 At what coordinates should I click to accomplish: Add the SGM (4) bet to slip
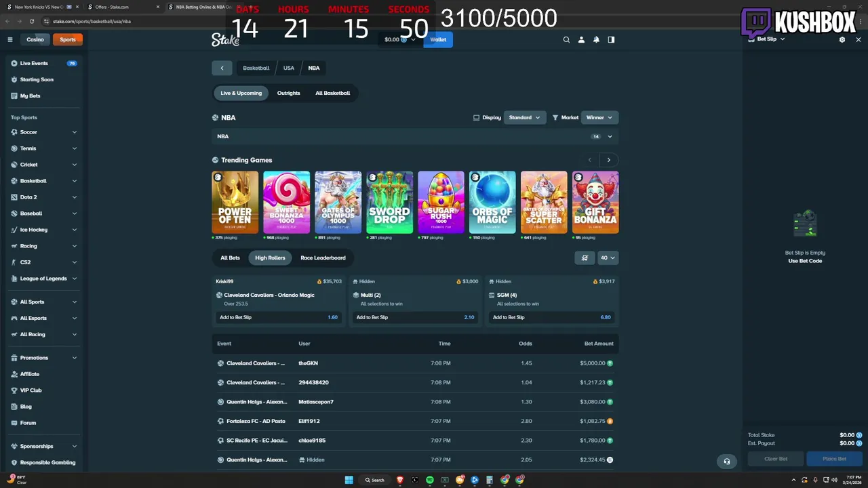pyautogui.click(x=551, y=317)
